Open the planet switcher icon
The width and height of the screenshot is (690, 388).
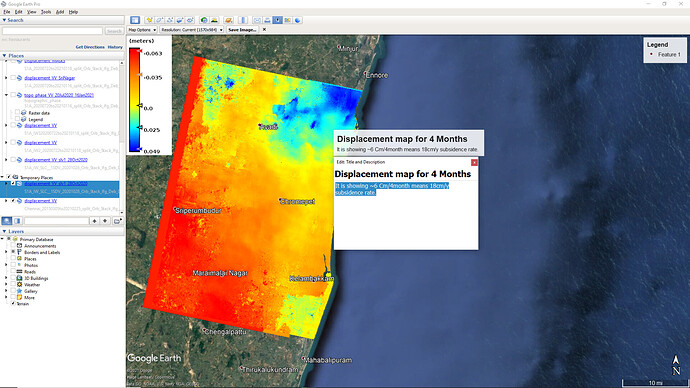click(x=228, y=20)
